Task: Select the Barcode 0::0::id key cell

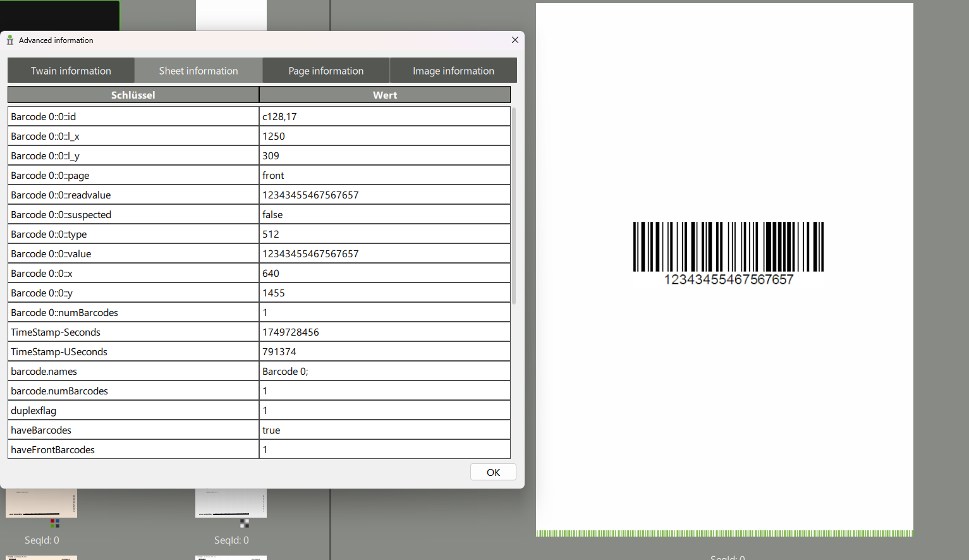Action: 133,116
